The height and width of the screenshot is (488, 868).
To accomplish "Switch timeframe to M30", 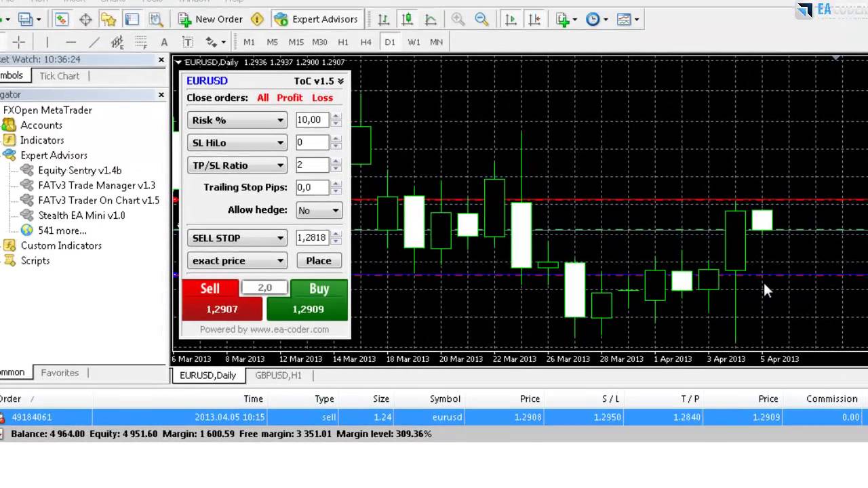I will coord(319,42).
